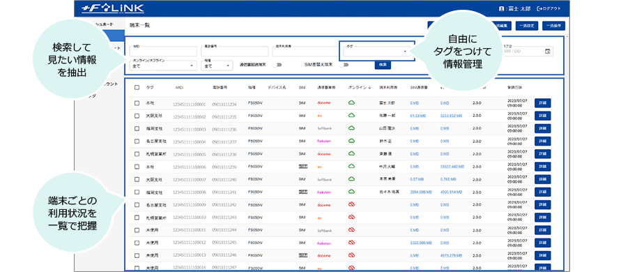Check the row for IMEI 123451111100001
Image resolution: width=644 pixels, height=272 pixels.
tap(137, 103)
